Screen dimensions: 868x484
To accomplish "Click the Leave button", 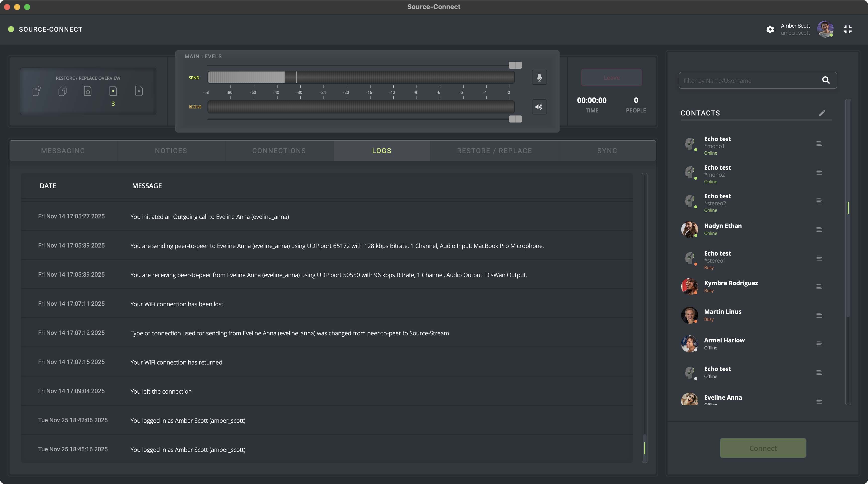I will tap(611, 78).
